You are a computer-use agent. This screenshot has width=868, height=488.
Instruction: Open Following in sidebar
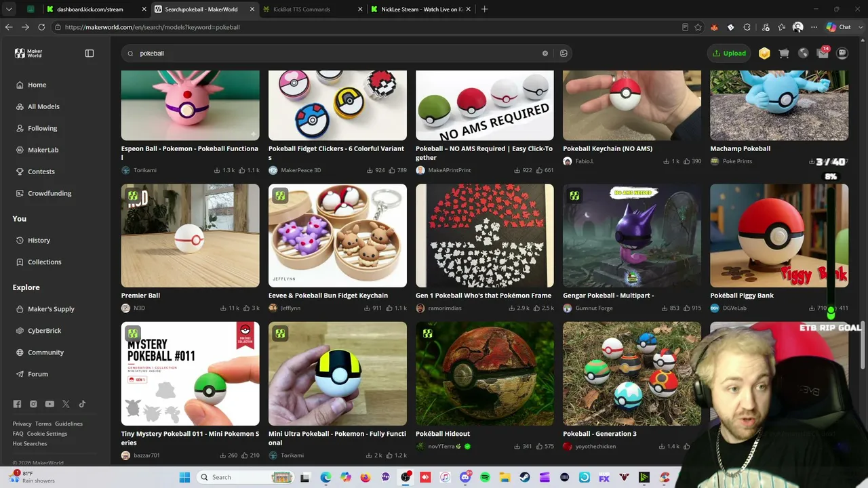pos(42,128)
